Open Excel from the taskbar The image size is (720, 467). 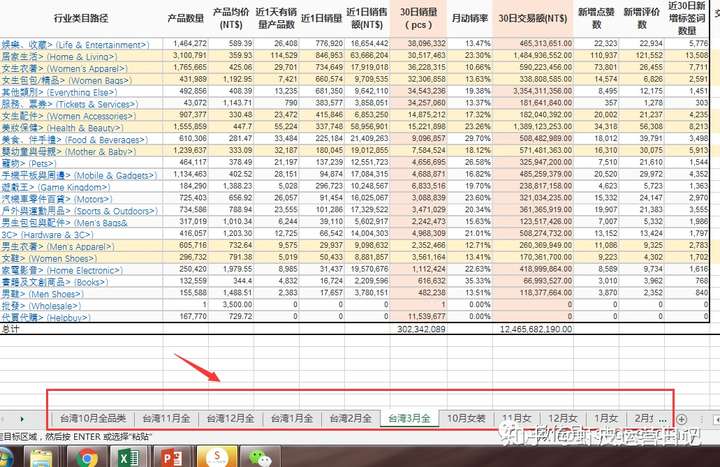coord(130,457)
